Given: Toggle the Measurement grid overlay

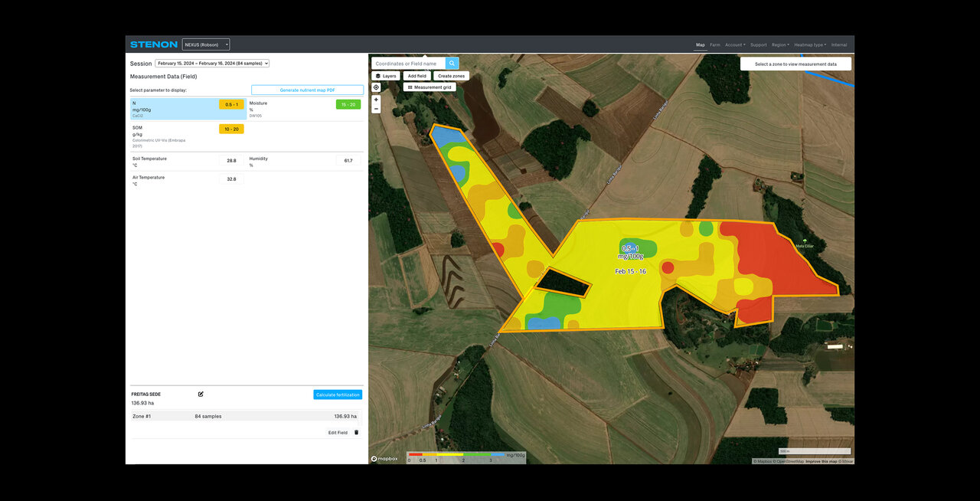Looking at the screenshot, I should click(430, 87).
